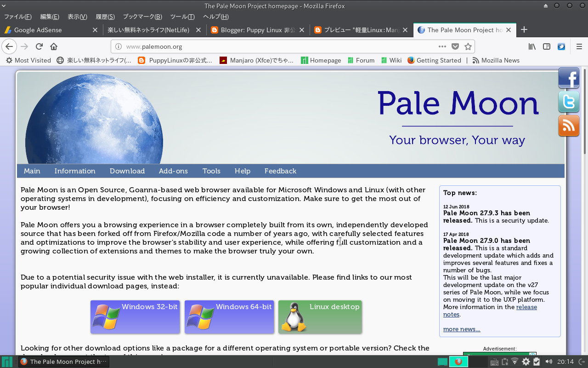Open the Tools navigation menu

tap(211, 171)
